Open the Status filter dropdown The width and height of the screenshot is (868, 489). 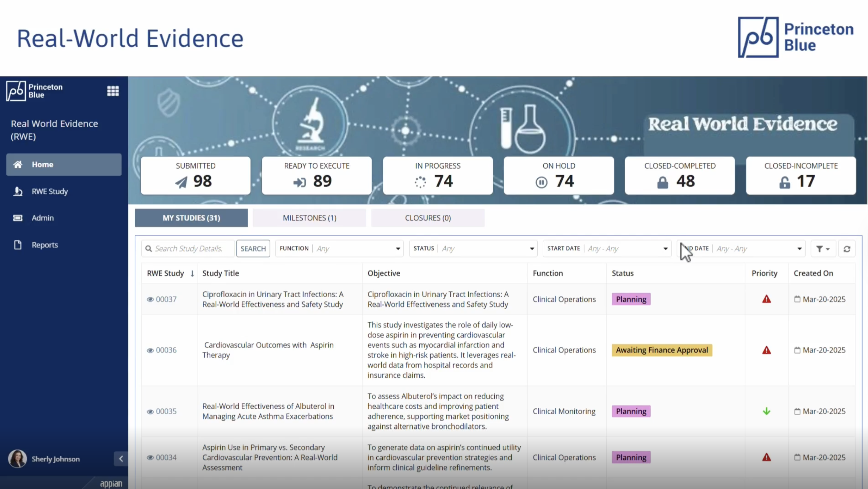pos(532,249)
